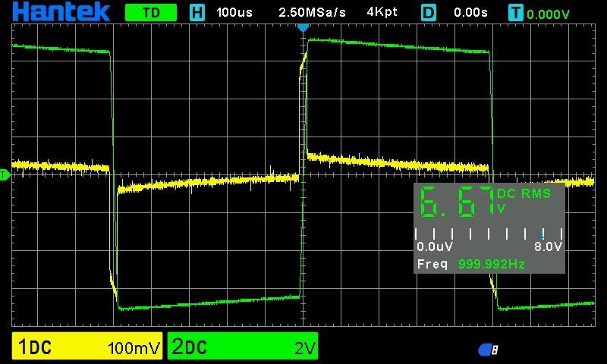Click the green T level marker on left edge
Viewport: 607px width, 364px height.
click(x=4, y=176)
